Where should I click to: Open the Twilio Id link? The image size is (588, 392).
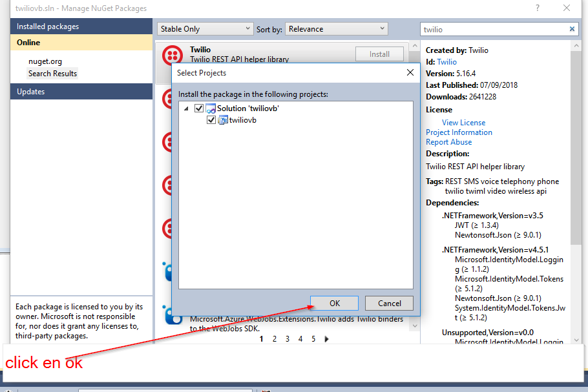446,62
